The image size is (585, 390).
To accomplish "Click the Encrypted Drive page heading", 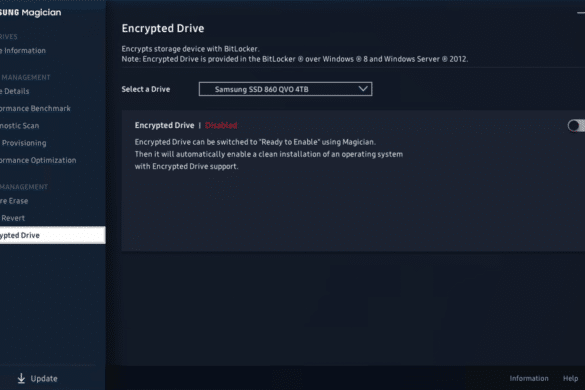I will point(163,28).
